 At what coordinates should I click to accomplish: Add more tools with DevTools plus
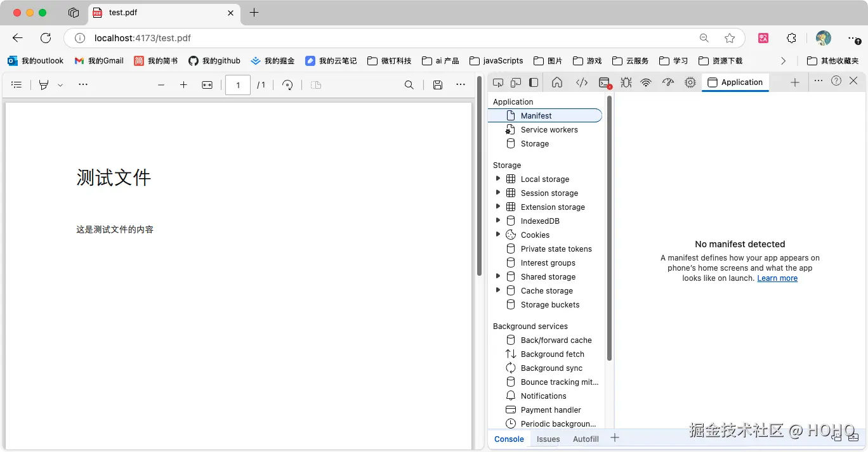(x=795, y=82)
